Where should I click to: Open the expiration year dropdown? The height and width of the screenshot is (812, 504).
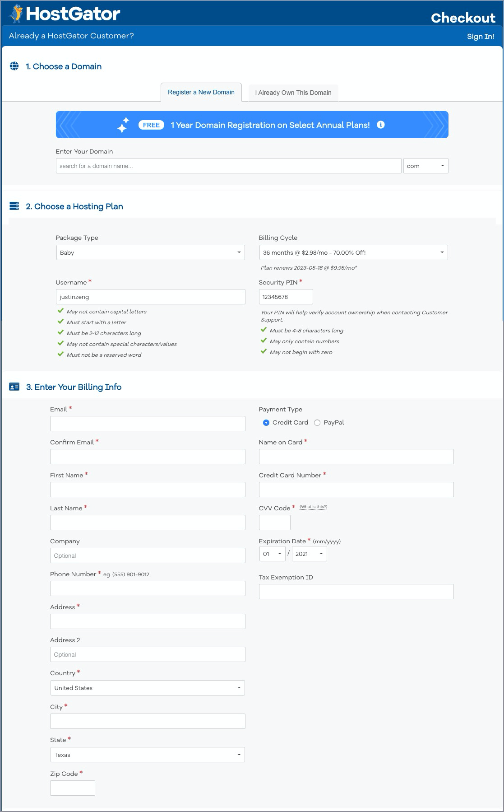[x=310, y=554]
